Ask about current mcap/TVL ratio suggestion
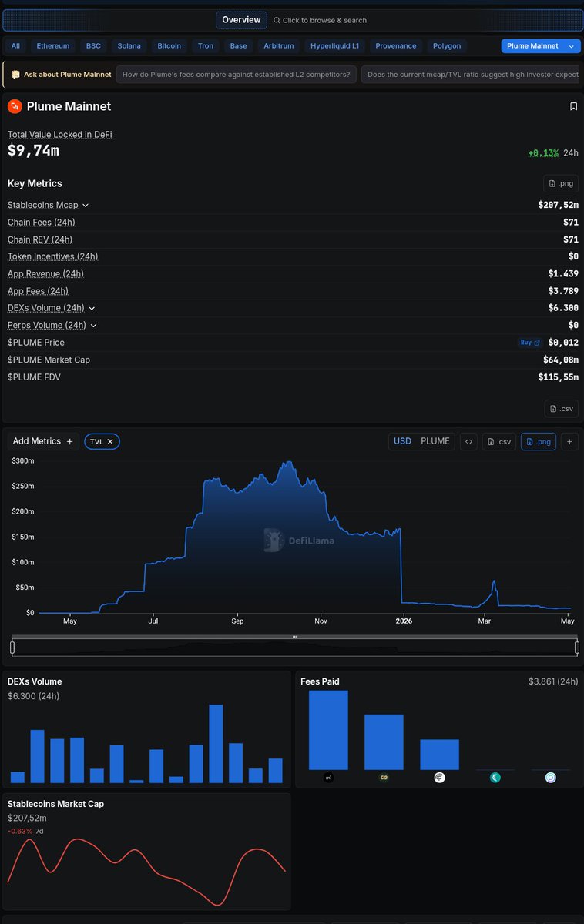584x924 pixels. coord(472,75)
